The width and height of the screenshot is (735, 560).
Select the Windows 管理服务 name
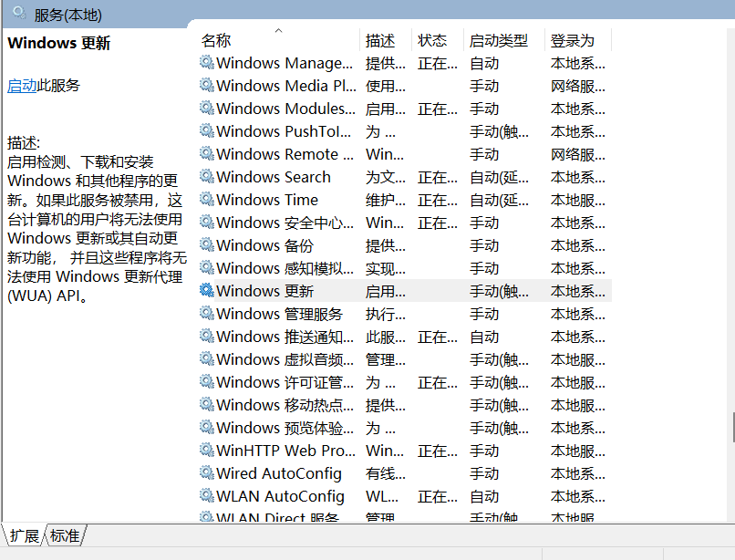tap(279, 314)
